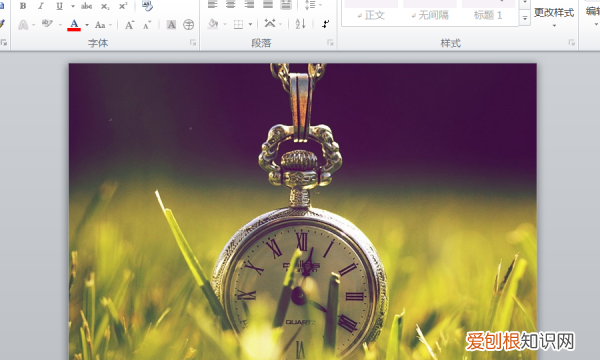Expand text effects dropdown arrow
This screenshot has height=360, width=600.
coord(34,25)
